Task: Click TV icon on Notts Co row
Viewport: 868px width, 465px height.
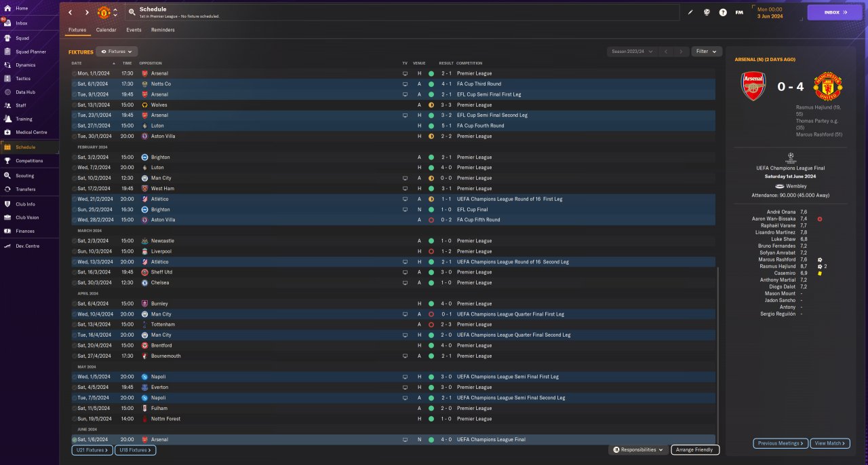Action: (406, 84)
